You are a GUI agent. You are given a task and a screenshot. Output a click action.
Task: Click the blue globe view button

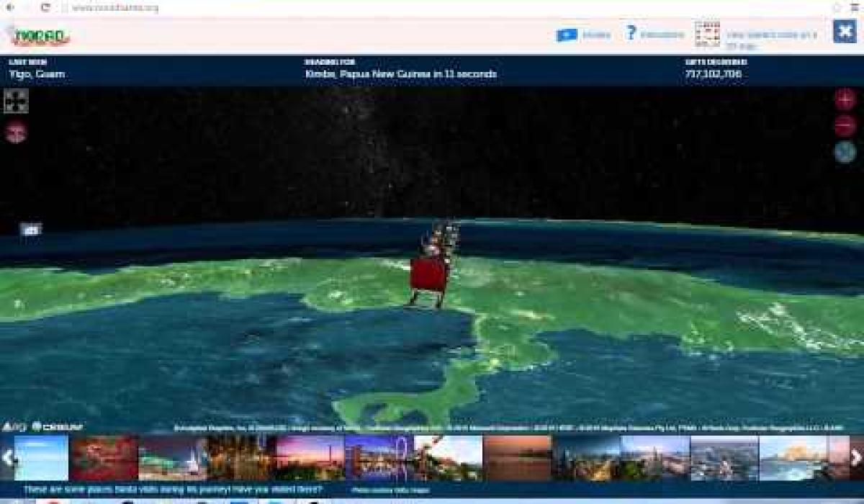point(845,152)
